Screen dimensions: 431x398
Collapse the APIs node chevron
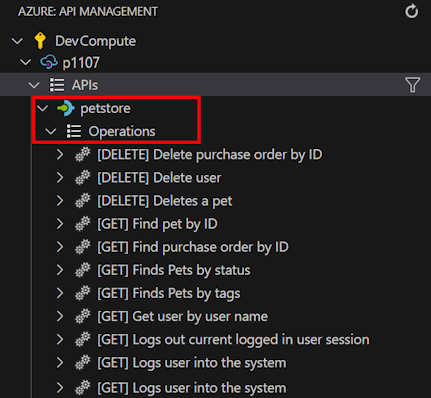[x=34, y=85]
